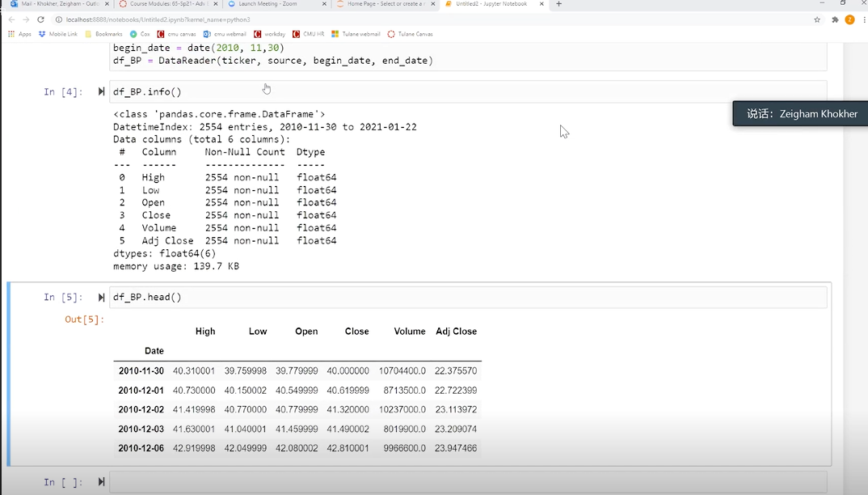
Task: Open Chrome profile avatar menu
Action: 849,19
